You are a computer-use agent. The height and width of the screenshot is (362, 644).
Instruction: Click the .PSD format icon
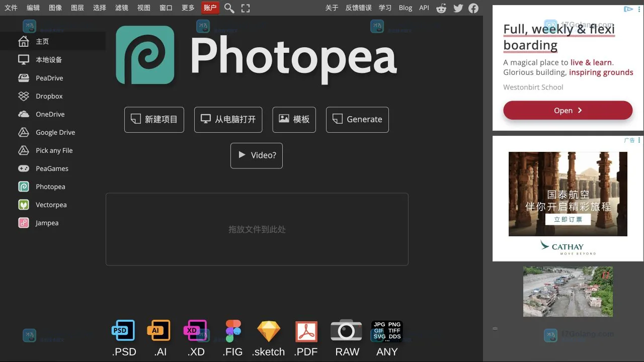pos(123,331)
